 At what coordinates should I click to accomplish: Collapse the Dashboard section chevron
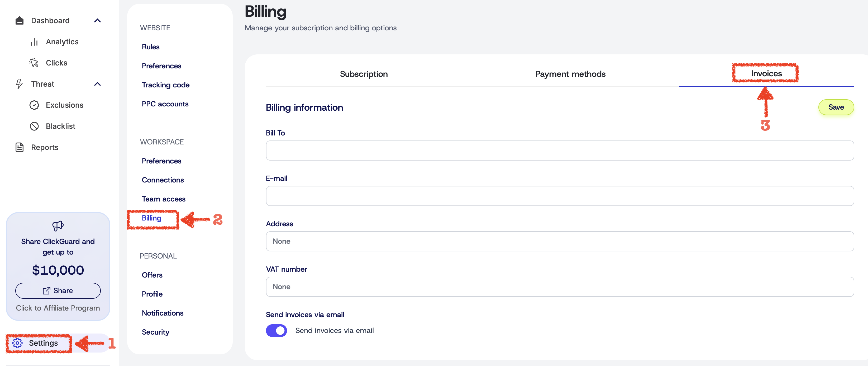[x=97, y=21]
